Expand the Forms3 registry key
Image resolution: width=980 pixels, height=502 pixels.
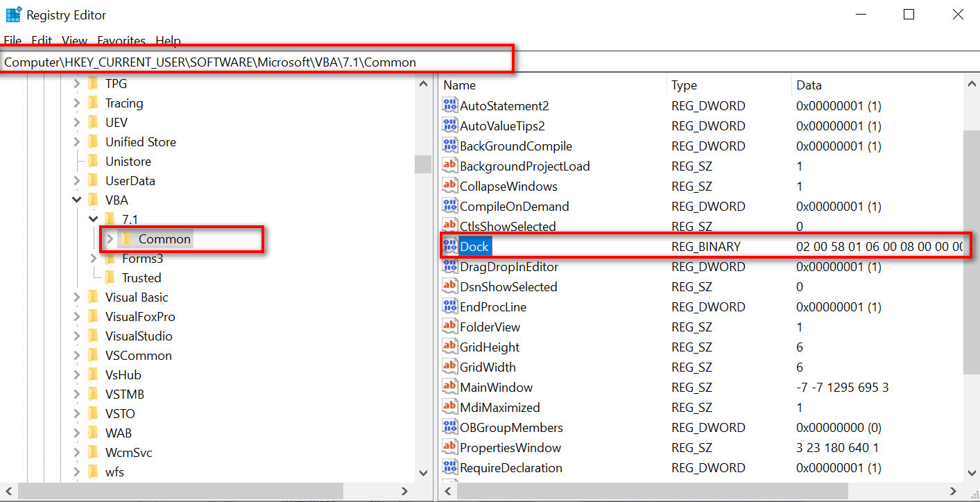[x=94, y=259]
